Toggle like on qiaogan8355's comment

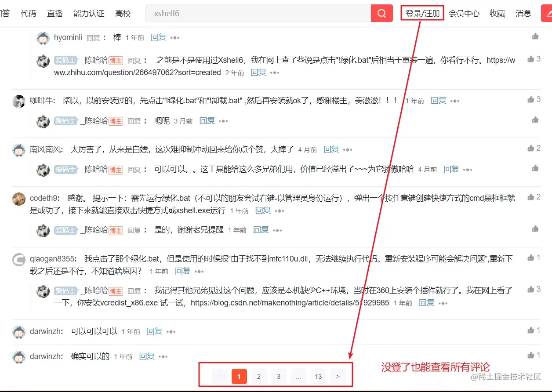click(x=531, y=258)
